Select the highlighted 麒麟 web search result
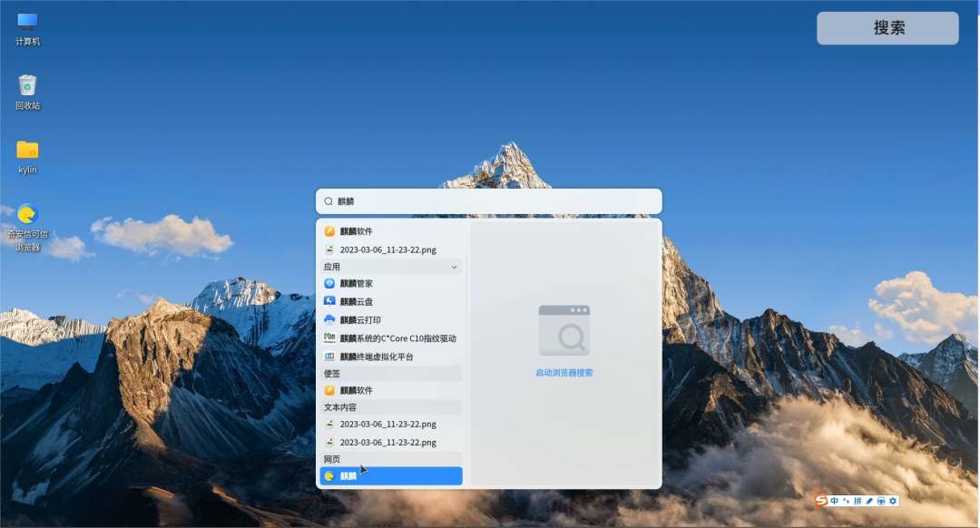980x528 pixels. 391,476
